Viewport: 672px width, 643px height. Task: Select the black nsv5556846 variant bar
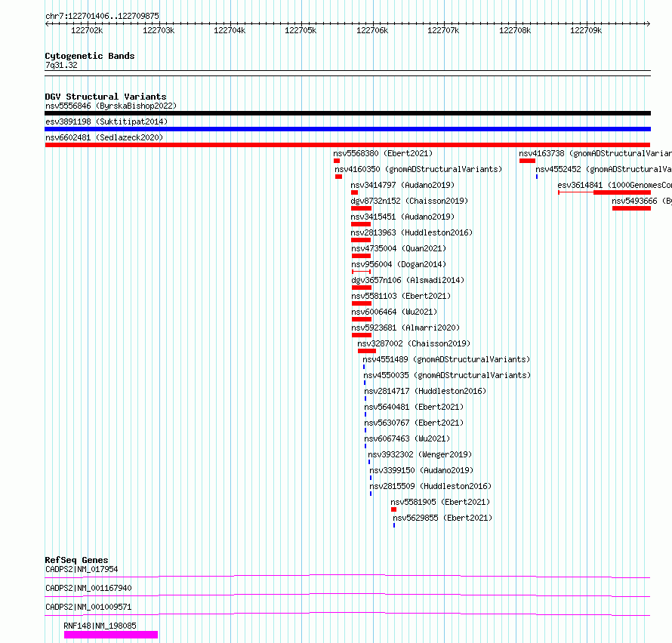(347, 113)
